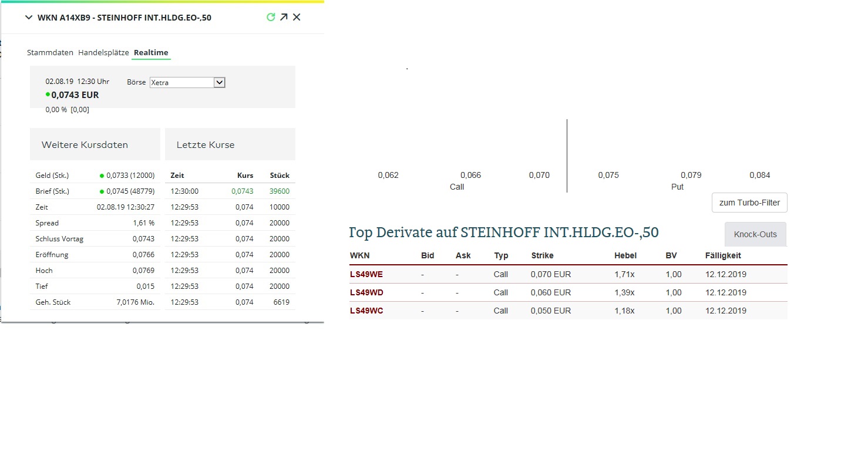Click the Hoch value 0,0769

point(143,271)
